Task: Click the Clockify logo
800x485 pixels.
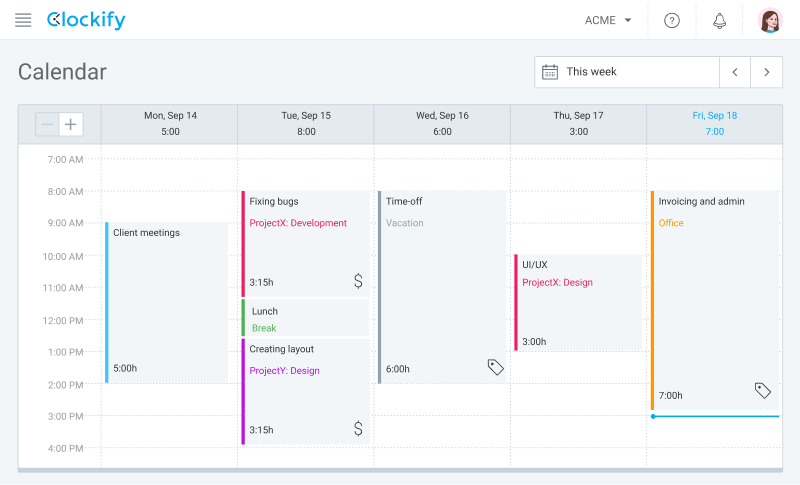Action: pos(86,20)
